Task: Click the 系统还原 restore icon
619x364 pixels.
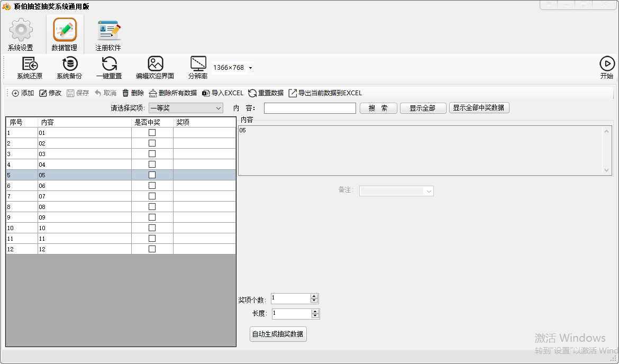Action: 30,64
